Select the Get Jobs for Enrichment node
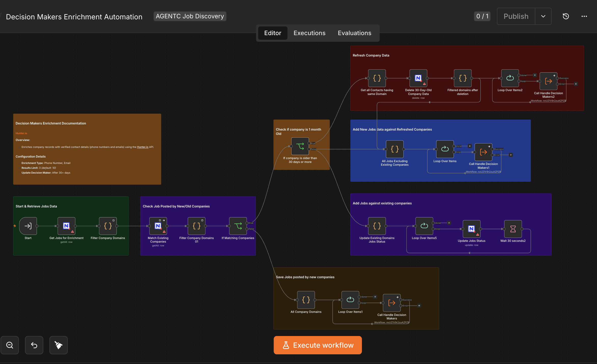The image size is (597, 364). pos(66,226)
